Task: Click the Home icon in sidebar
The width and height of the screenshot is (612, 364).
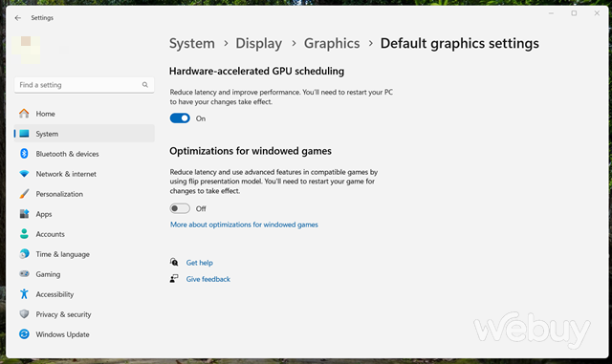Action: [x=24, y=114]
